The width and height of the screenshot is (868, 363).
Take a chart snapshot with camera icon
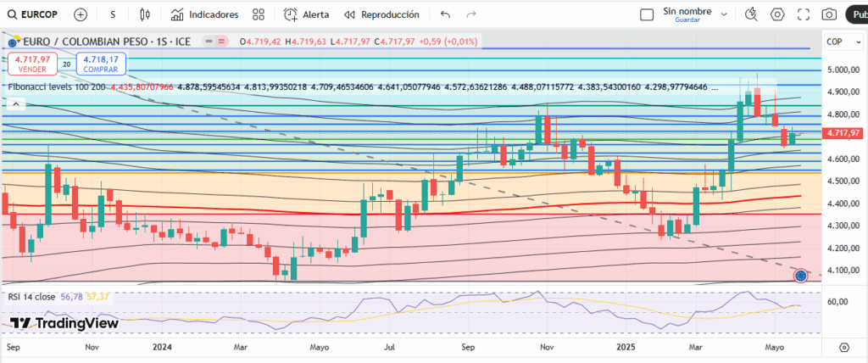(x=830, y=14)
